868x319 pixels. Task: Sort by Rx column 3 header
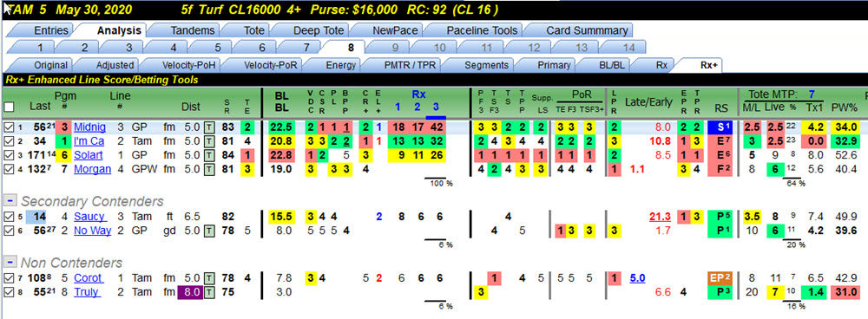[436, 107]
